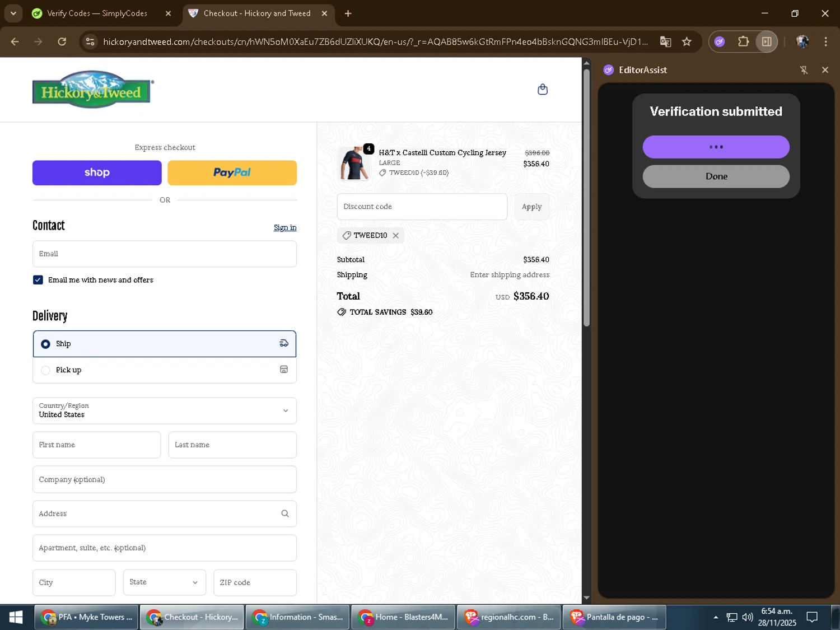Focus the Address input field
The height and width of the screenshot is (630, 840).
point(165,514)
